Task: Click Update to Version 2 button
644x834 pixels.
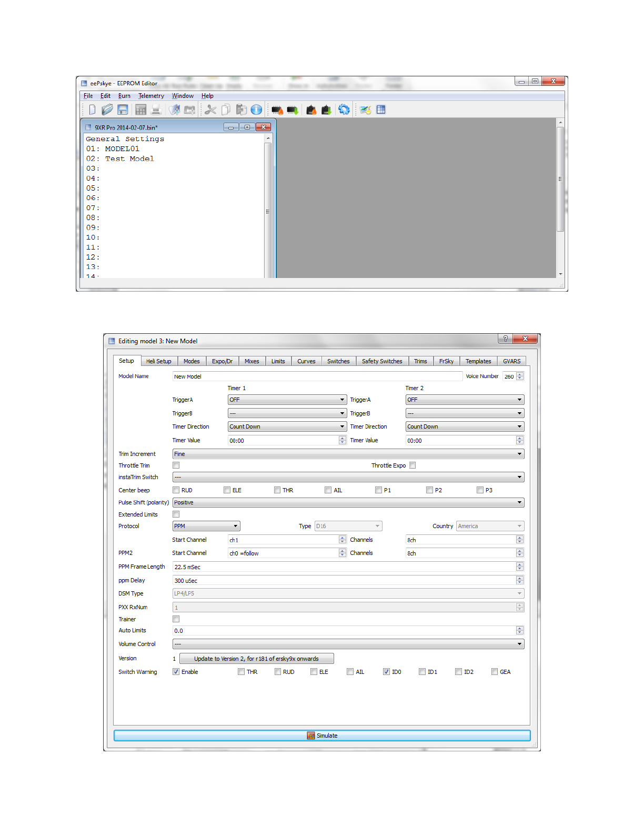Action: click(x=256, y=659)
